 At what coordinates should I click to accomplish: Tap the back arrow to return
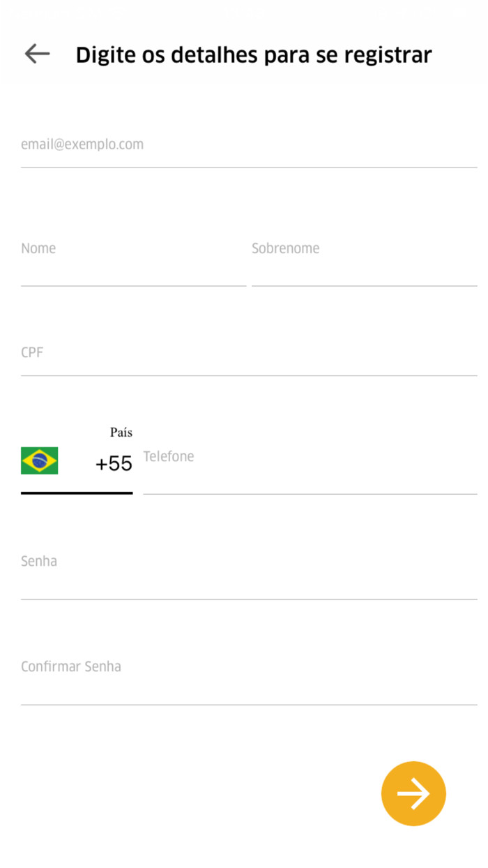pos(36,54)
